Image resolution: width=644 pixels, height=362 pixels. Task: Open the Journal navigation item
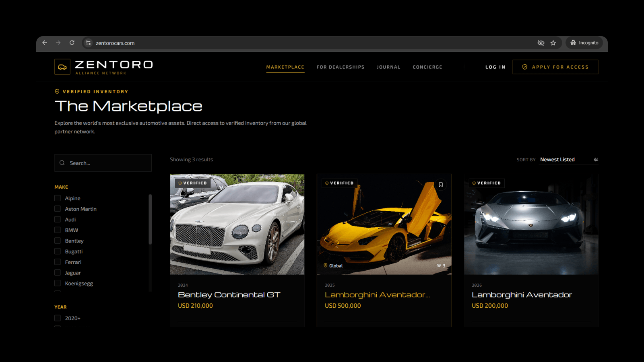tap(388, 67)
